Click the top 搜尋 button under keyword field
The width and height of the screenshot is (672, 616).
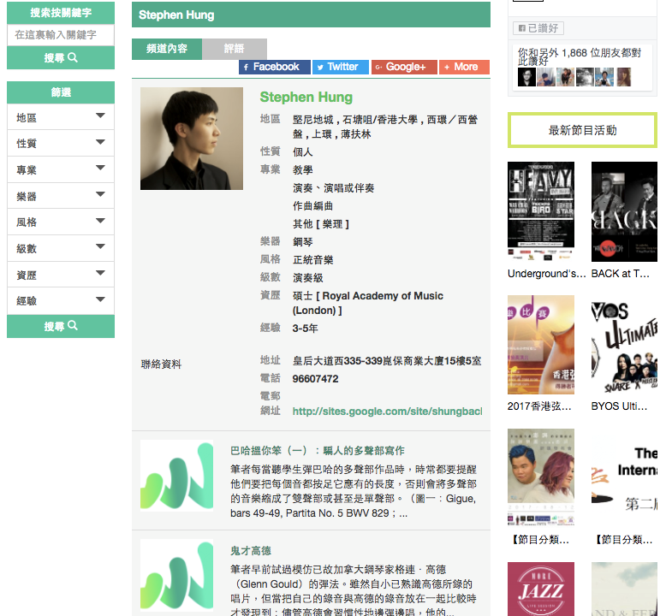tap(61, 58)
